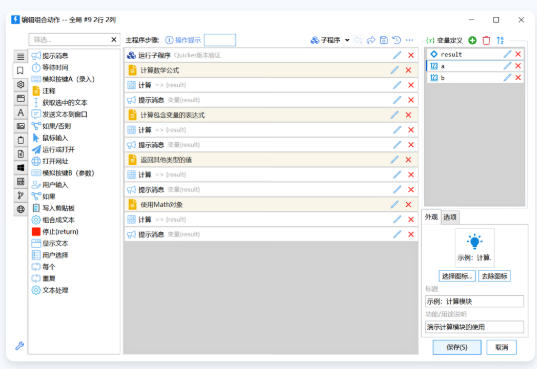
Task: Click the red trash icon in variable panel
Action: 486,40
